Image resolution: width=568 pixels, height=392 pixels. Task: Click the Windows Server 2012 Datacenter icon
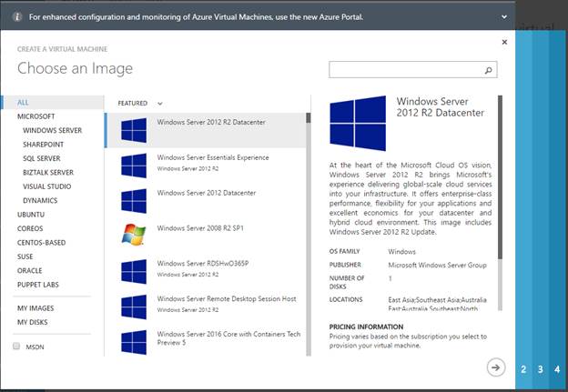coord(134,200)
